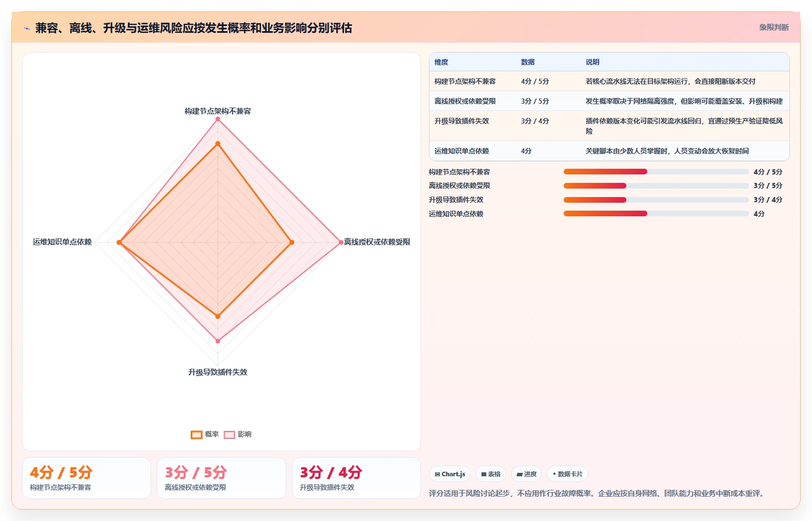Toggle the 影响 legend item

(x=238, y=434)
